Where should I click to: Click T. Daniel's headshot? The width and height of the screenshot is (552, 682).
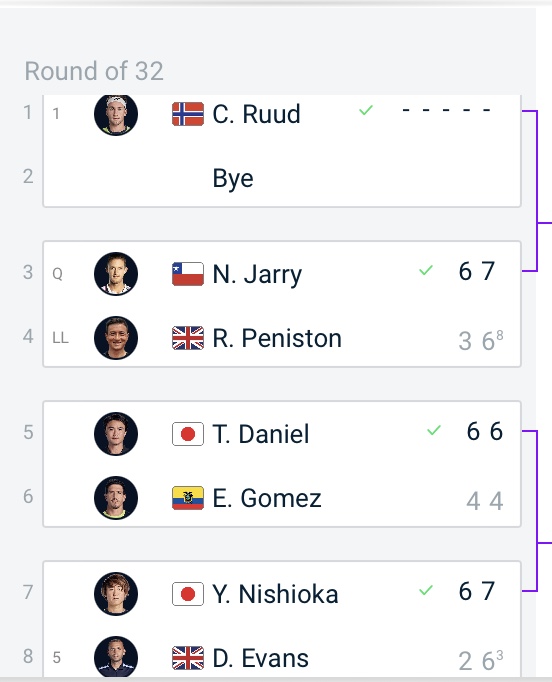coord(116,434)
